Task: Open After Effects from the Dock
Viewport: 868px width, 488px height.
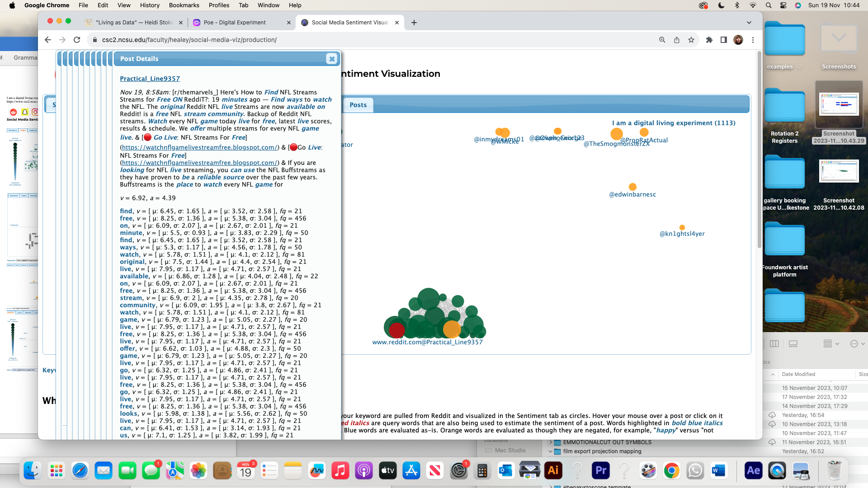Action: click(754, 470)
